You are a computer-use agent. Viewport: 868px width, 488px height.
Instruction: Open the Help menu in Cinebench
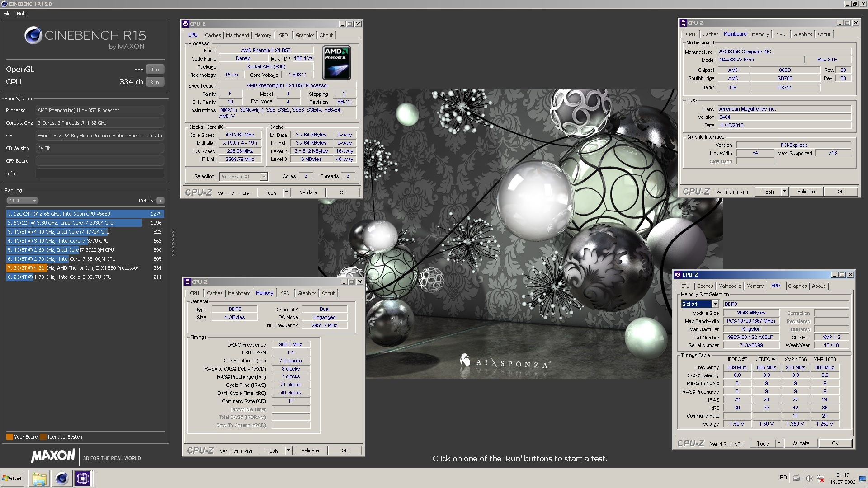tap(21, 14)
